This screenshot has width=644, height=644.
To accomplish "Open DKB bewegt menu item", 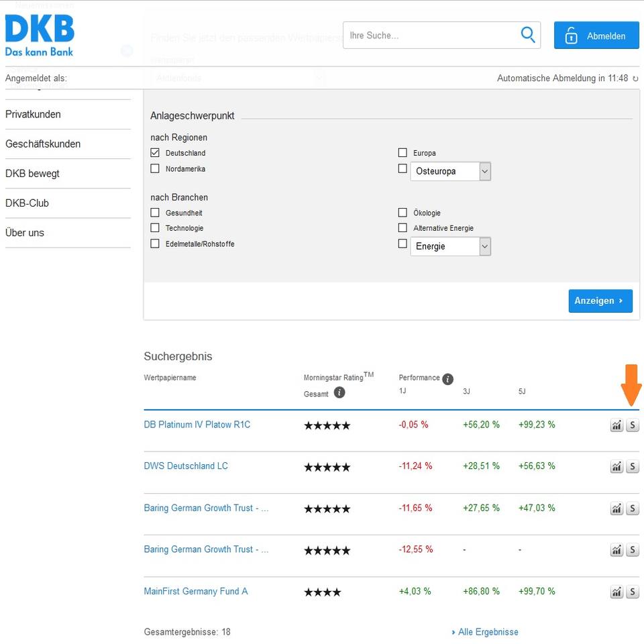I will (x=32, y=173).
